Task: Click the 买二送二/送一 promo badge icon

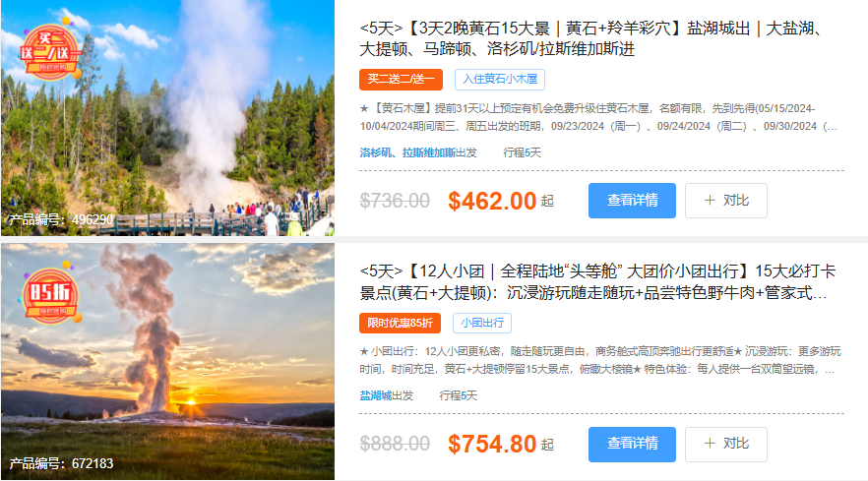Action: point(51,51)
